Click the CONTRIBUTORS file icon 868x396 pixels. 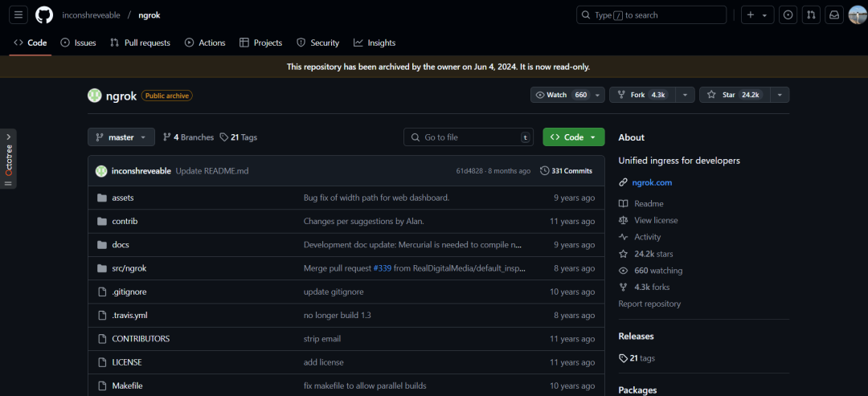(102, 338)
